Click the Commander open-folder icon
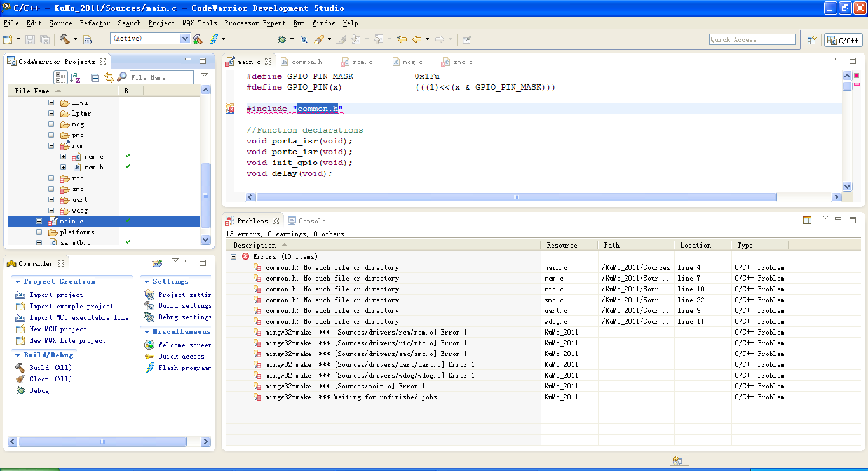Image resolution: width=868 pixels, height=471 pixels. (x=157, y=263)
